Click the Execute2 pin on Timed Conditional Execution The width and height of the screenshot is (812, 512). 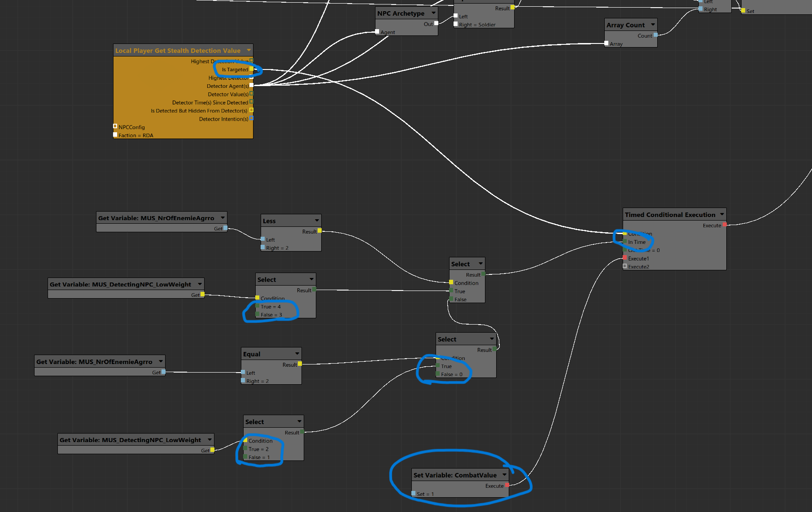click(625, 266)
